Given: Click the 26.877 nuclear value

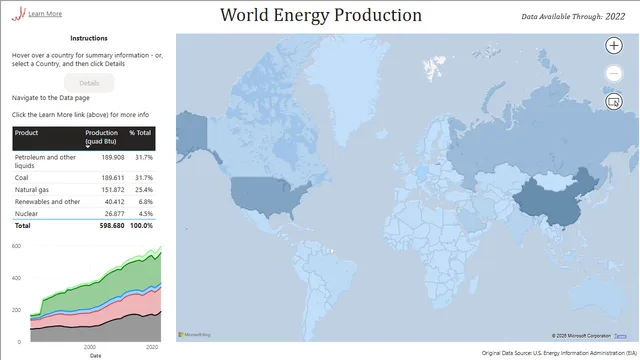Looking at the screenshot, I should point(114,213).
